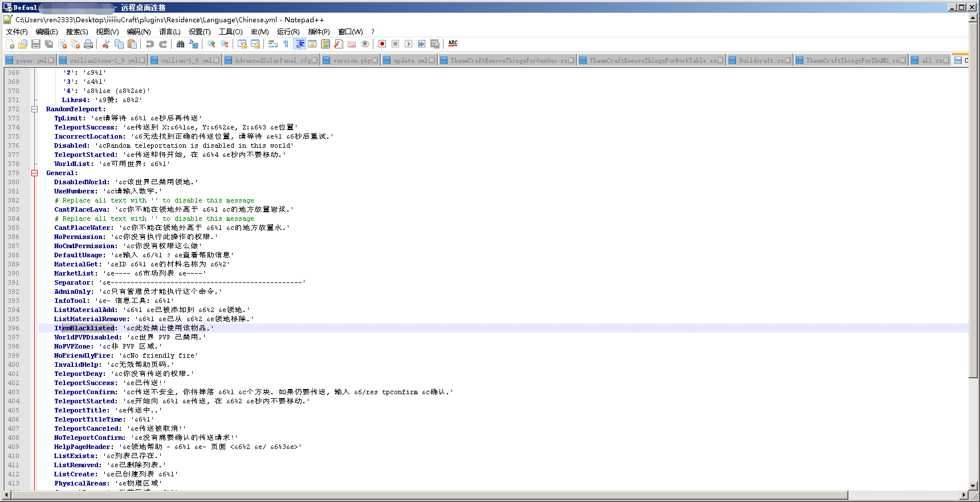
Task: Open the 编辑(E) menu
Action: (x=47, y=32)
